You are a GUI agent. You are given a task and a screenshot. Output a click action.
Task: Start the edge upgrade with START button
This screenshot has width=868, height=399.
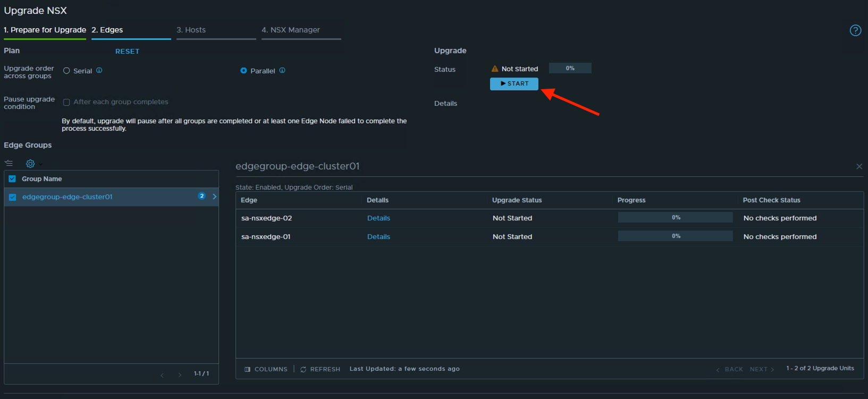[x=514, y=84]
